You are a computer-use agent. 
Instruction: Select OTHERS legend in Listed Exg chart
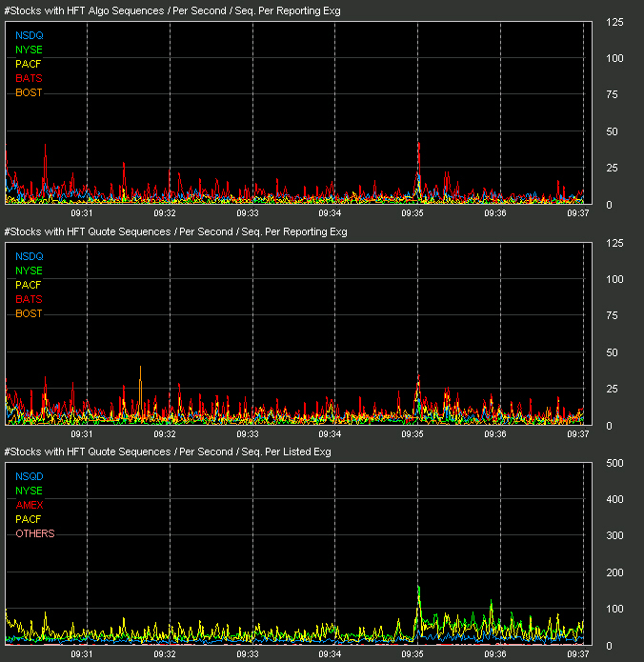coord(35,533)
